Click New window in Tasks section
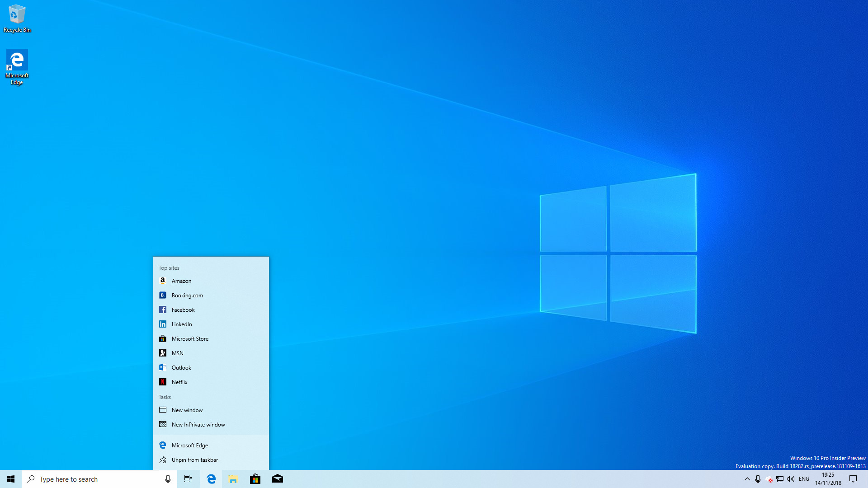The image size is (868, 488). (x=187, y=409)
